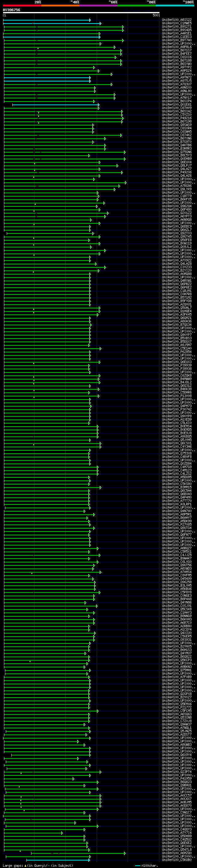197x868 pixels.
Task: Select the label UniRef100_Q6F480
Action: pyautogui.click(x=177, y=209)
